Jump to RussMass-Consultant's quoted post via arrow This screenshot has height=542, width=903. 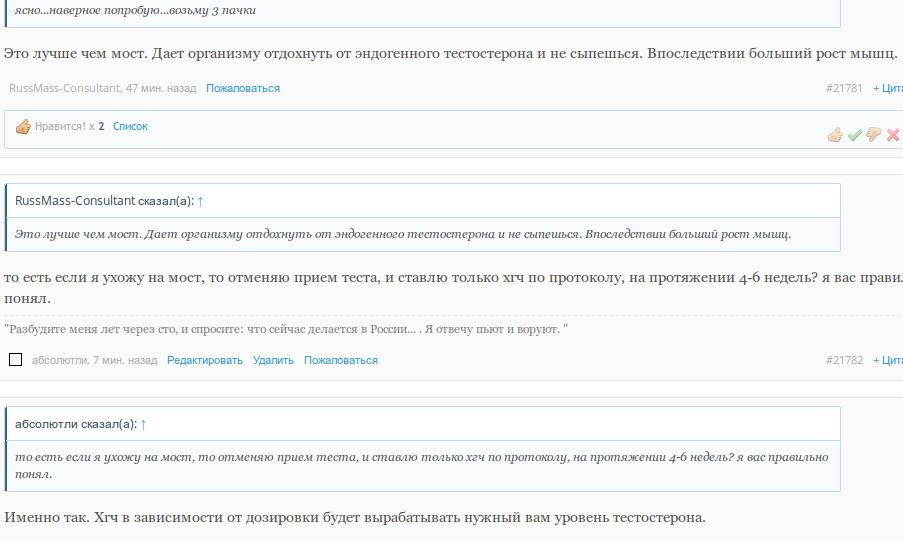coord(200,201)
